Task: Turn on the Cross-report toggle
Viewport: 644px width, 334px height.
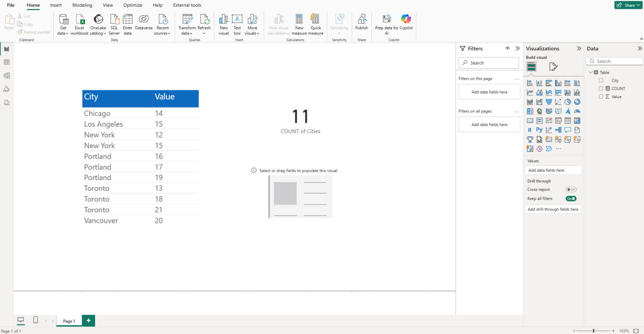Action: click(x=571, y=190)
